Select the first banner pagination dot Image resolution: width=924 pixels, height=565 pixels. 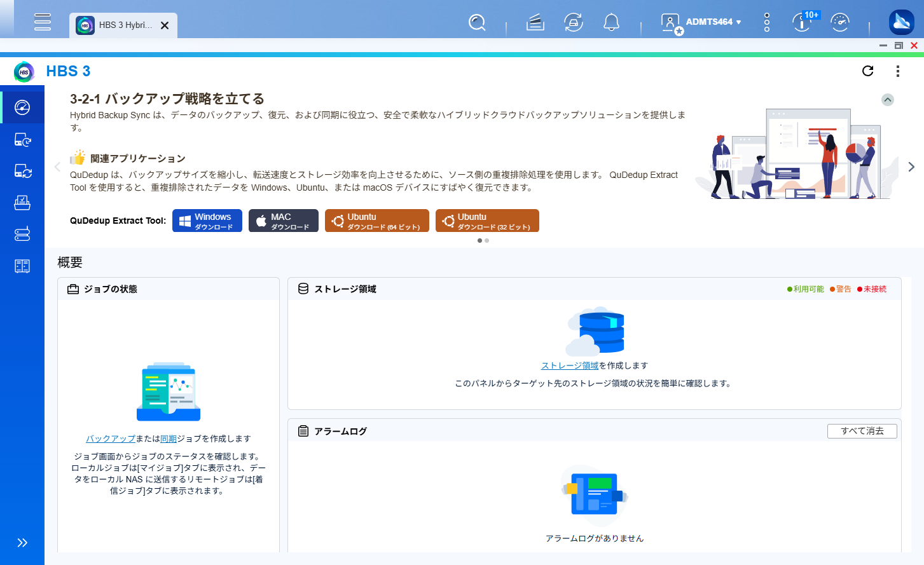coord(479,240)
